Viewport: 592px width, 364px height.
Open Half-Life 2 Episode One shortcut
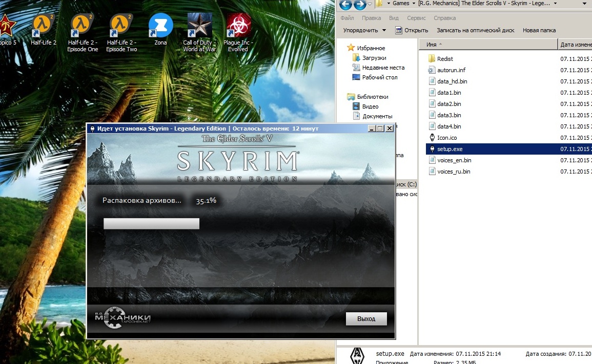tap(83, 32)
